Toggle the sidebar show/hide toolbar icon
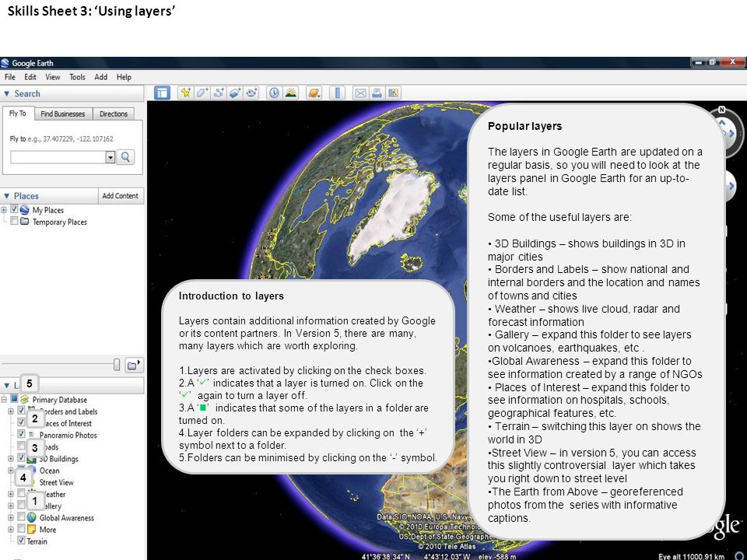 coord(162,93)
